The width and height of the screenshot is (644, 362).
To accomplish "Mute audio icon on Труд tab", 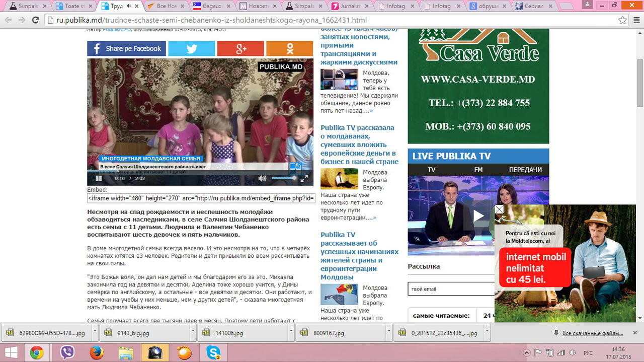I will click(128, 6).
